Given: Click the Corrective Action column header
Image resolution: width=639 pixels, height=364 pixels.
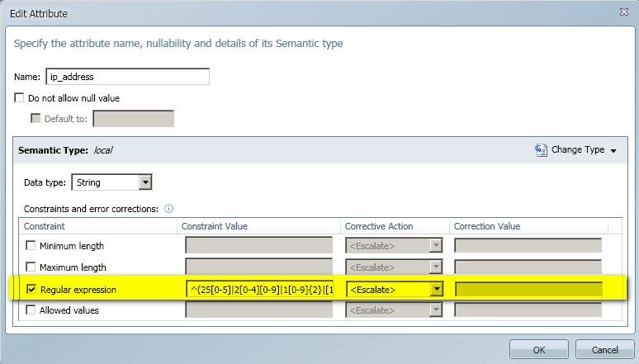Looking at the screenshot, I should tap(395, 226).
